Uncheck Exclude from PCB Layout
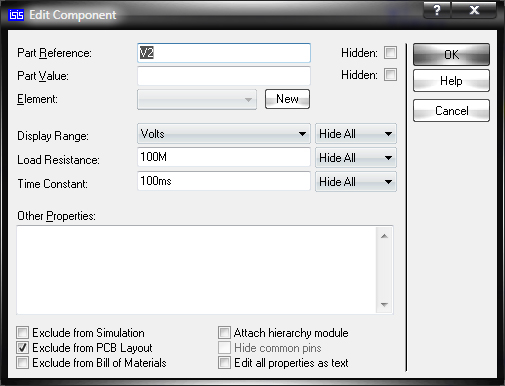Screen dimensions: 505x386 (23, 348)
